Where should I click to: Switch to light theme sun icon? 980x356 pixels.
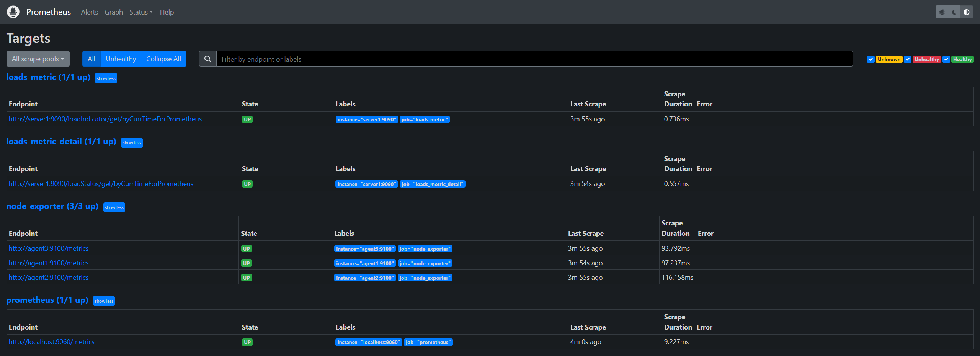[x=942, y=12]
